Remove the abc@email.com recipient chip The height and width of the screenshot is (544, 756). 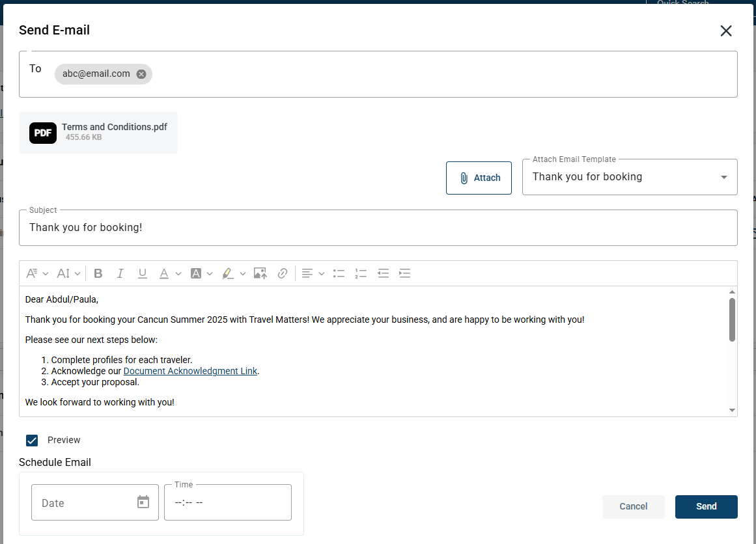click(x=141, y=74)
